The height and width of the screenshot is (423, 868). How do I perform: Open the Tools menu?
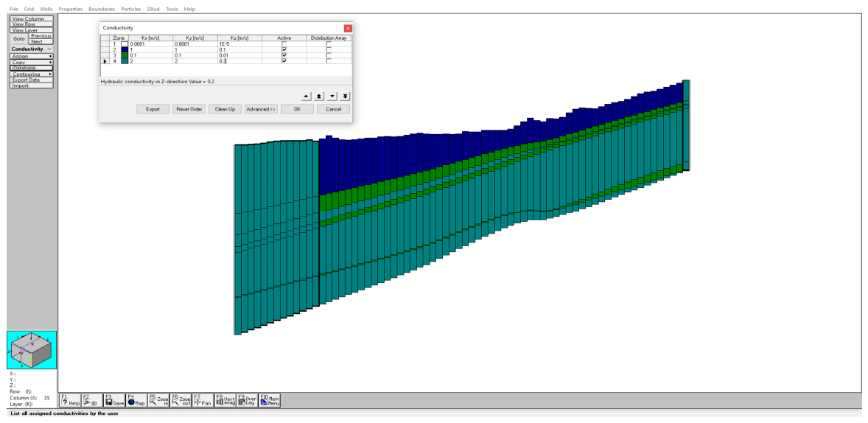coord(172,10)
